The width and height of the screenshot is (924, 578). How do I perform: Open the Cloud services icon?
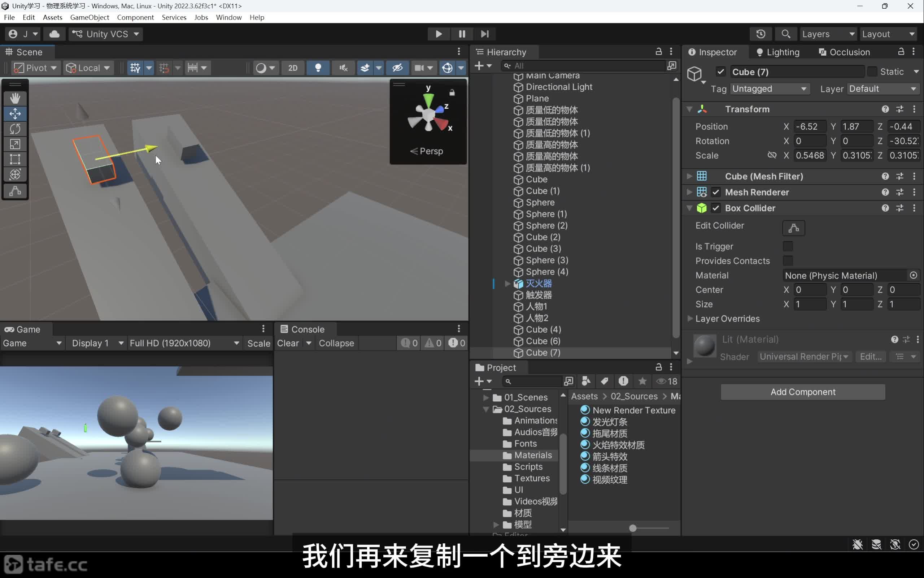[x=55, y=34]
